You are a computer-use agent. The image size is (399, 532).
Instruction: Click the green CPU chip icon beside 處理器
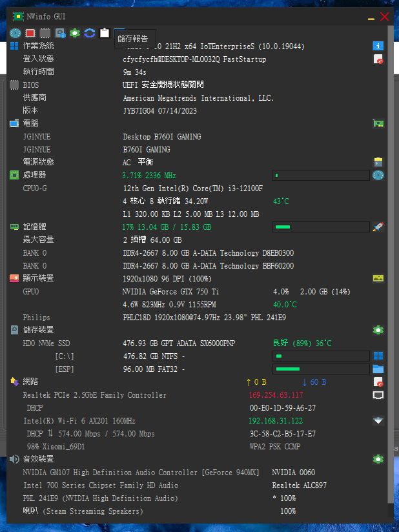pos(14,175)
